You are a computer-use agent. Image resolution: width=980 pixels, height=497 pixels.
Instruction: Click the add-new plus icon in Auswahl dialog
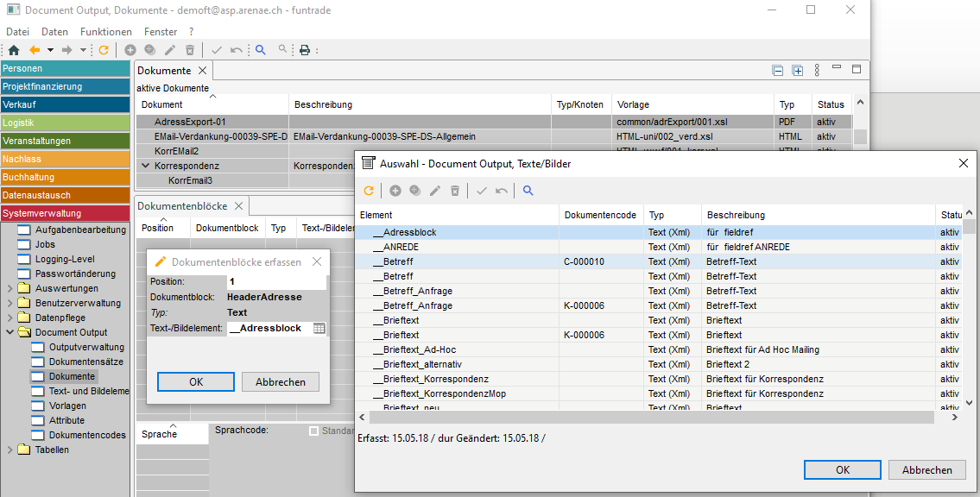point(395,191)
